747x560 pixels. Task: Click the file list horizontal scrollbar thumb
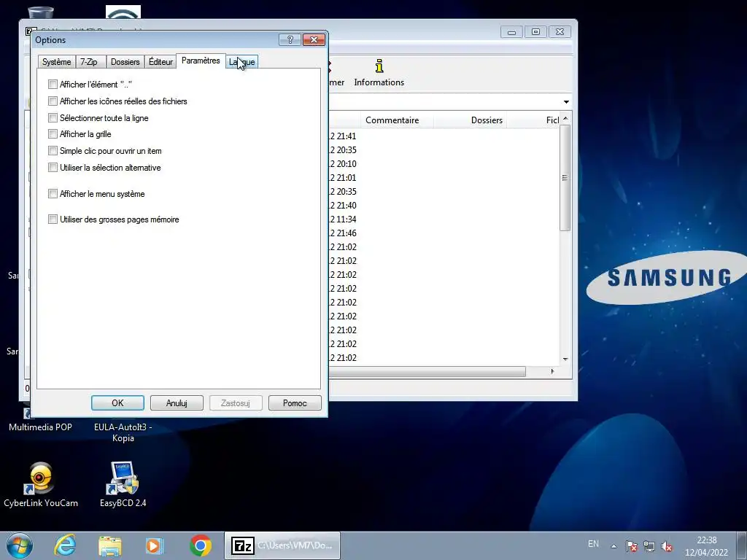tap(427, 371)
